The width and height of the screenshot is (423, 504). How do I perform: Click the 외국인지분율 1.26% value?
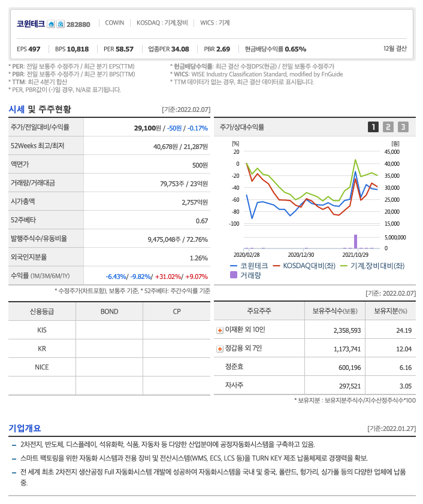pos(198,258)
